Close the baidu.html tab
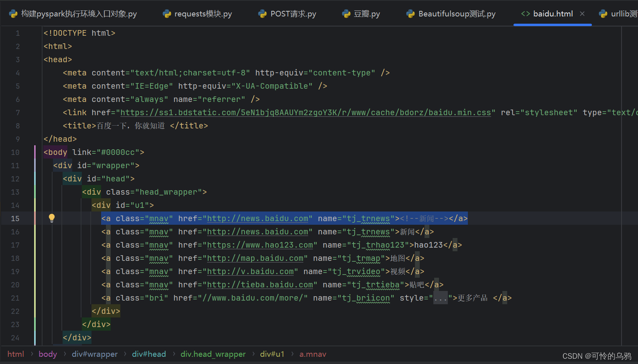 pyautogui.click(x=582, y=14)
